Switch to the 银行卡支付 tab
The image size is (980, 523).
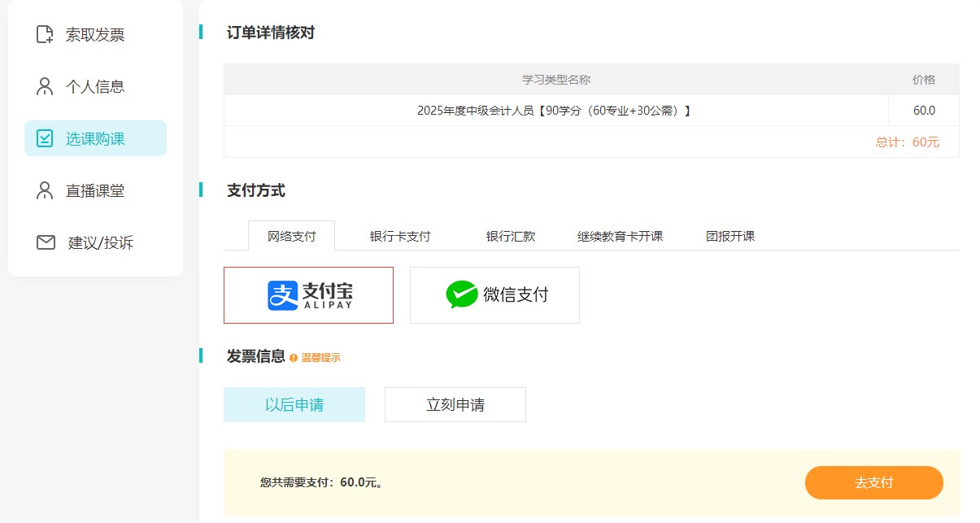(x=399, y=235)
